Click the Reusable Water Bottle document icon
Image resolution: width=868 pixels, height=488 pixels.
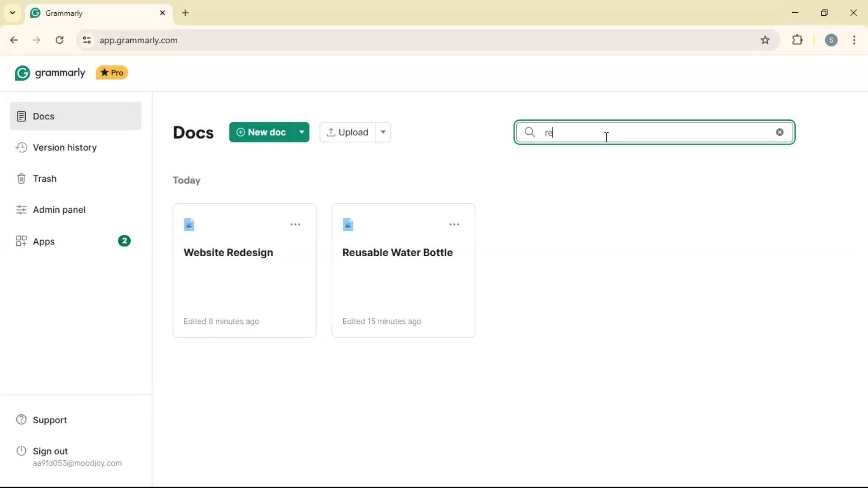(x=349, y=225)
